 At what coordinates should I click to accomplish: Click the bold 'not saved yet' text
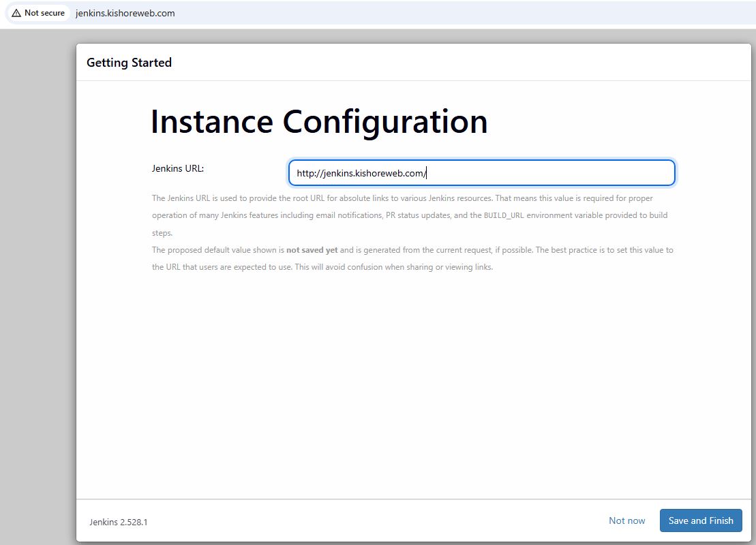click(x=312, y=250)
